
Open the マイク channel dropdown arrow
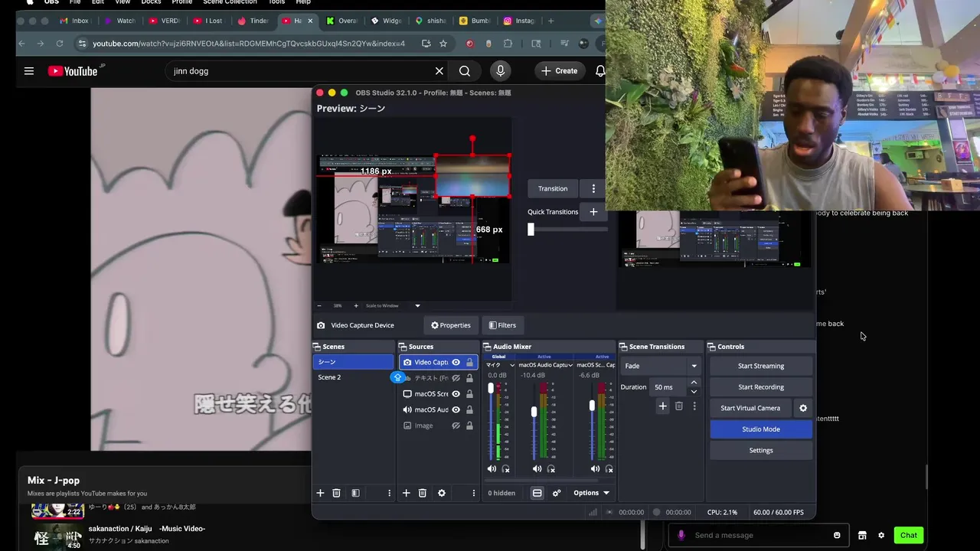coord(512,365)
